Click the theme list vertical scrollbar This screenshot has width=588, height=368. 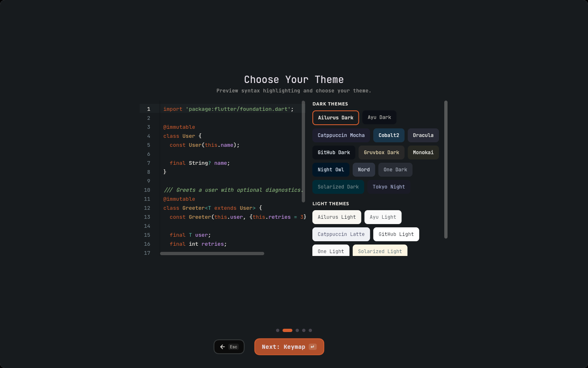[446, 169]
